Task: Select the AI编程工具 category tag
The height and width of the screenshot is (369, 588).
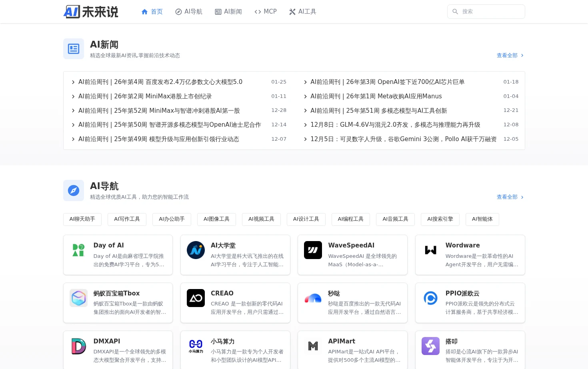Action: tap(351, 219)
